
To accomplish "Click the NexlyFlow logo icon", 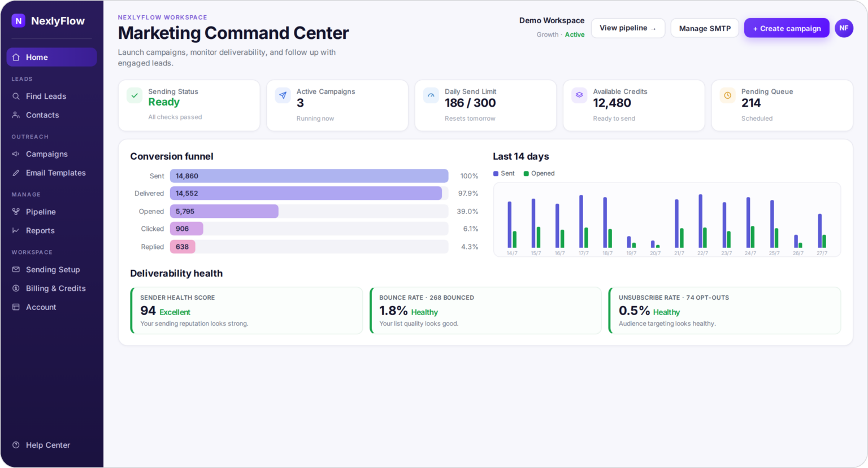I will [x=19, y=21].
